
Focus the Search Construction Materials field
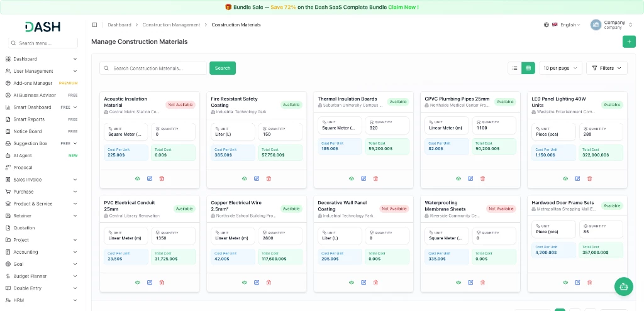(153, 68)
